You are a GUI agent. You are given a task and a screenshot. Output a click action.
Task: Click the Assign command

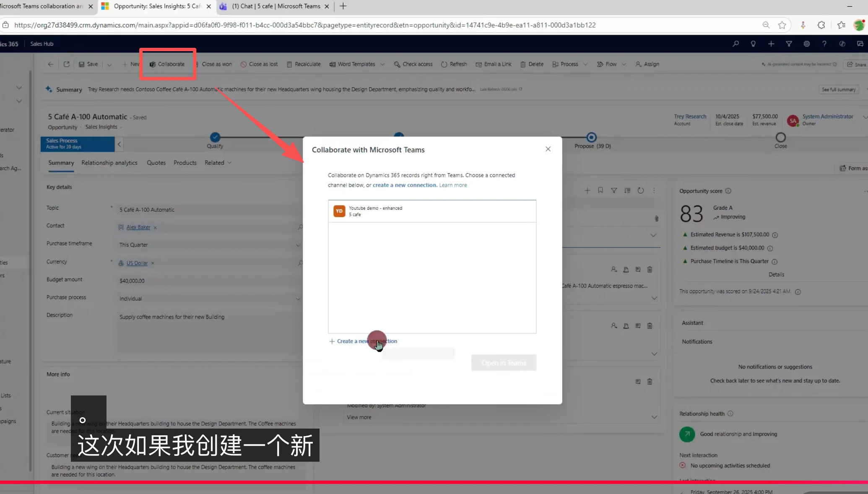pyautogui.click(x=647, y=64)
